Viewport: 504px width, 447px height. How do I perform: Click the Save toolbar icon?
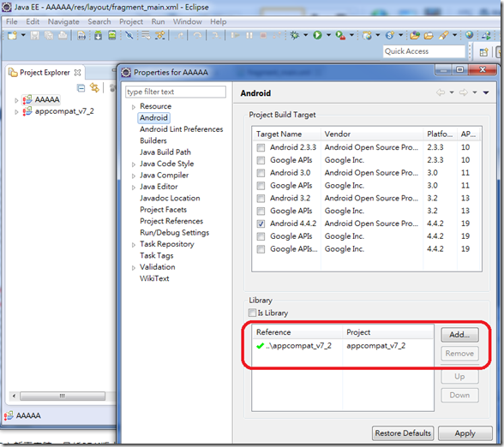34,35
